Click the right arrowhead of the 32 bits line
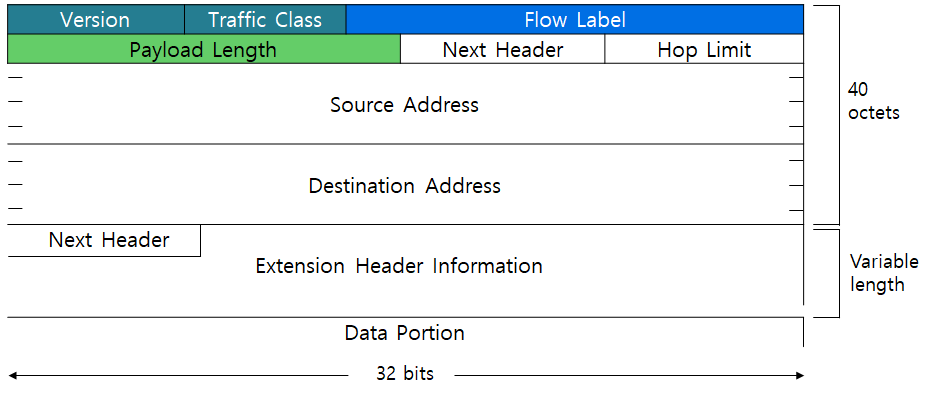Screen dimensions: 931x396 coord(799,375)
